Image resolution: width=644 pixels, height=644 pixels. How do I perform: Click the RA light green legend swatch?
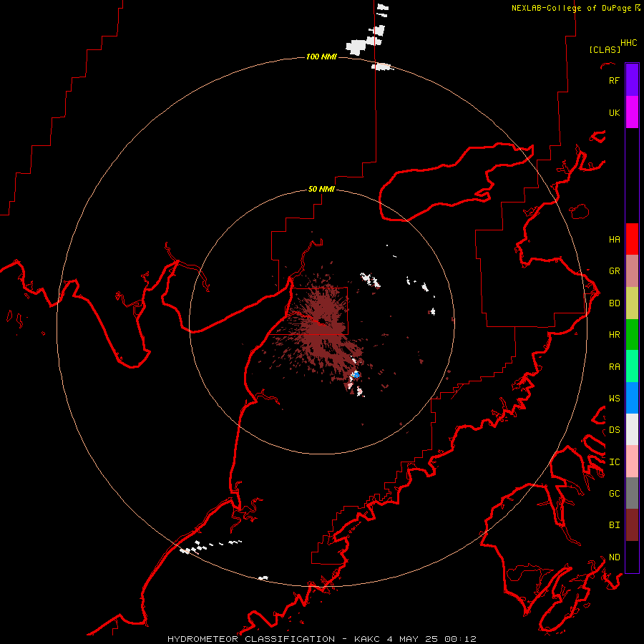point(632,366)
